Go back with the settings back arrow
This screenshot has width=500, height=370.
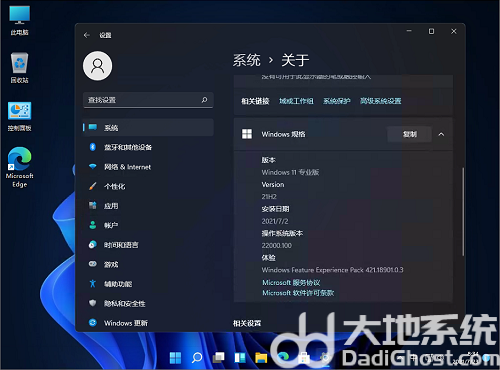[x=87, y=35]
